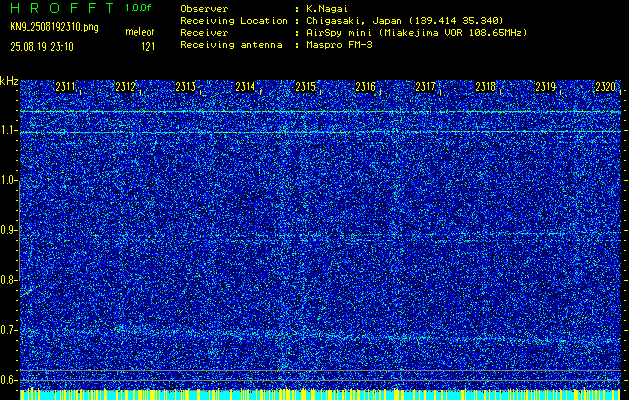The image size is (629, 400).
Task: Click time marker 2316
Action: tap(365, 87)
